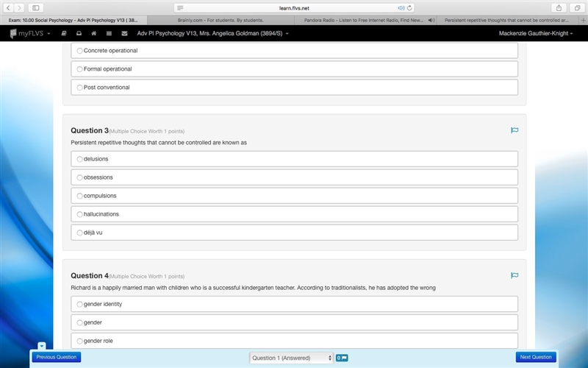Flag Question 3 for review

coord(514,130)
